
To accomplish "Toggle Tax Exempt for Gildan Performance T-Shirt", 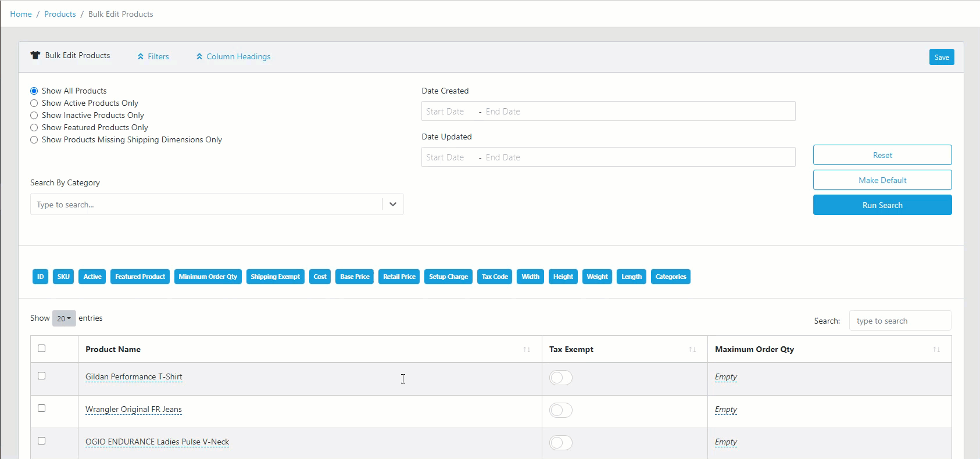I will (561, 378).
